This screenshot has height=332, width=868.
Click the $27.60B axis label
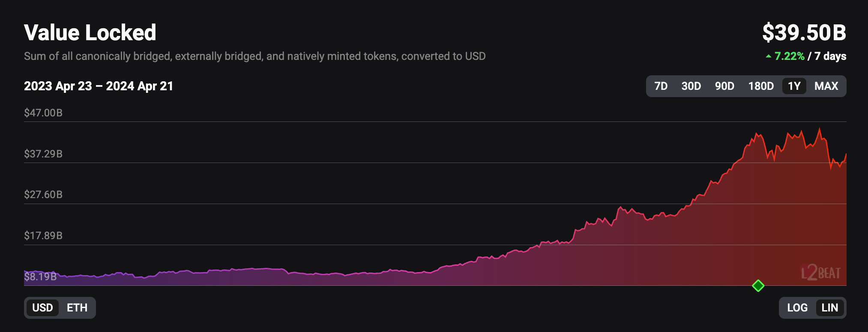(43, 195)
